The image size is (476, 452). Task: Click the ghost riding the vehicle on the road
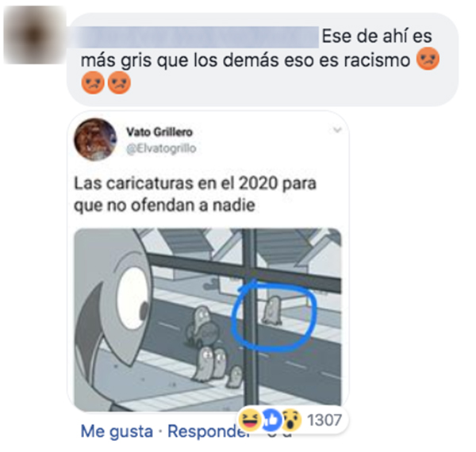(201, 327)
